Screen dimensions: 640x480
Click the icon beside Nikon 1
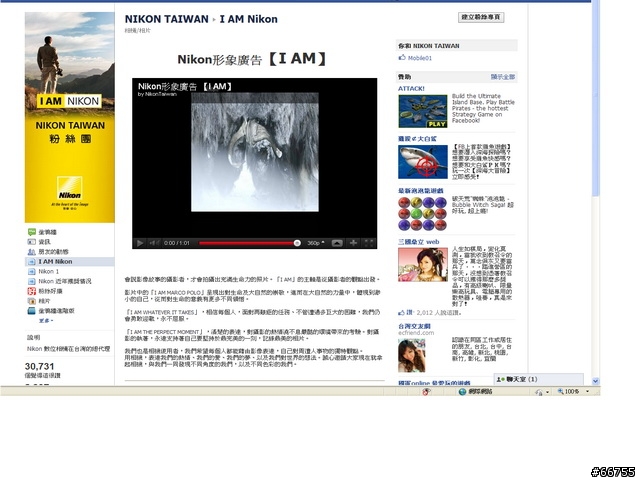(x=31, y=271)
